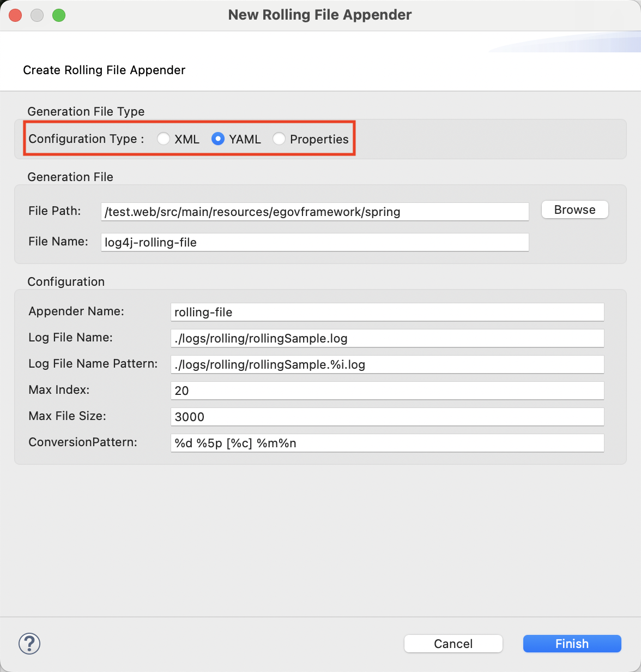Focus the Log File Name Pattern field
Screen dimensions: 641x672
click(387, 364)
